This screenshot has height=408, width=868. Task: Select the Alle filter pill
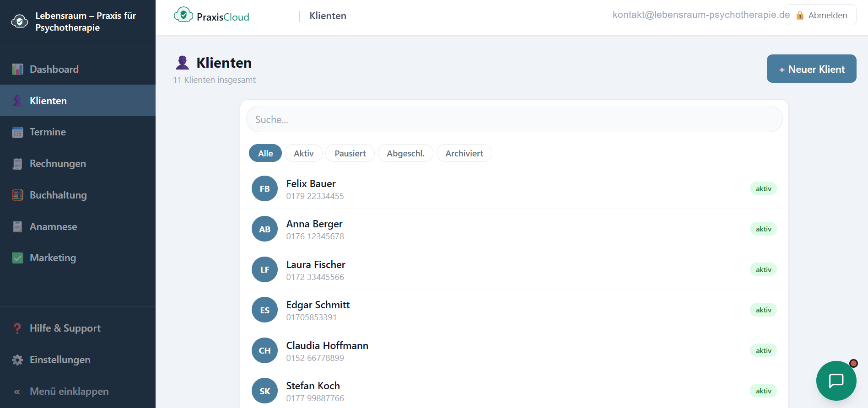point(265,153)
